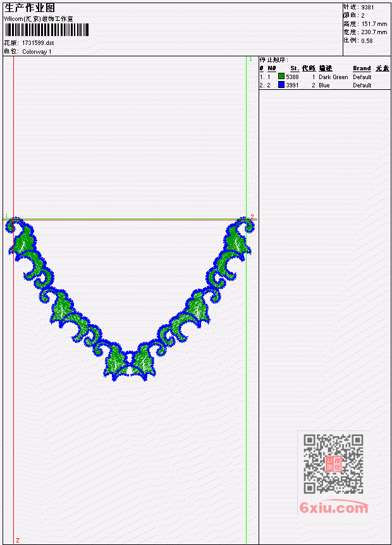Click the green "1" label atop the vertical guide
This screenshot has width=392, height=545.
pos(250,59)
